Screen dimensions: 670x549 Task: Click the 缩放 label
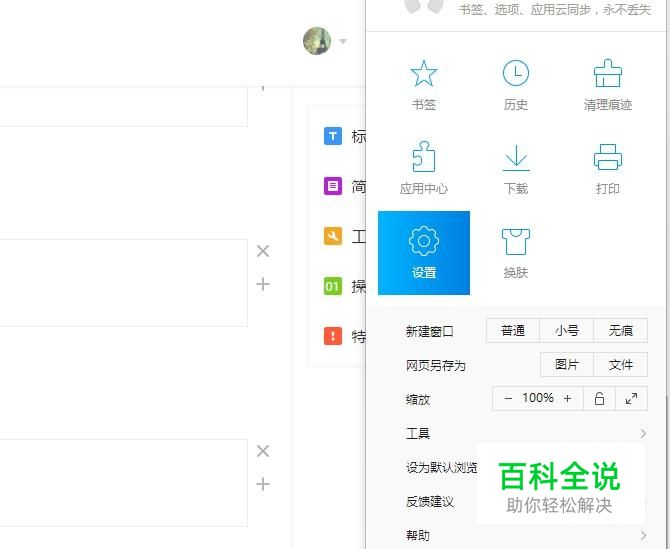(x=417, y=399)
